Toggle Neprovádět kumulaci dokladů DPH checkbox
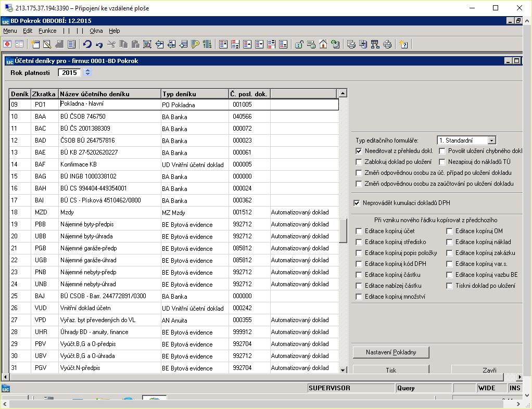The height and width of the screenshot is (409, 532). click(357, 203)
